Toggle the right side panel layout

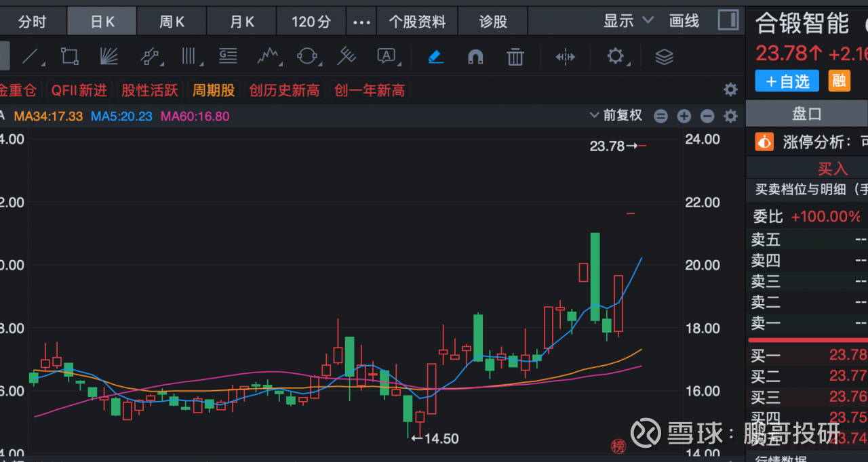[728, 20]
